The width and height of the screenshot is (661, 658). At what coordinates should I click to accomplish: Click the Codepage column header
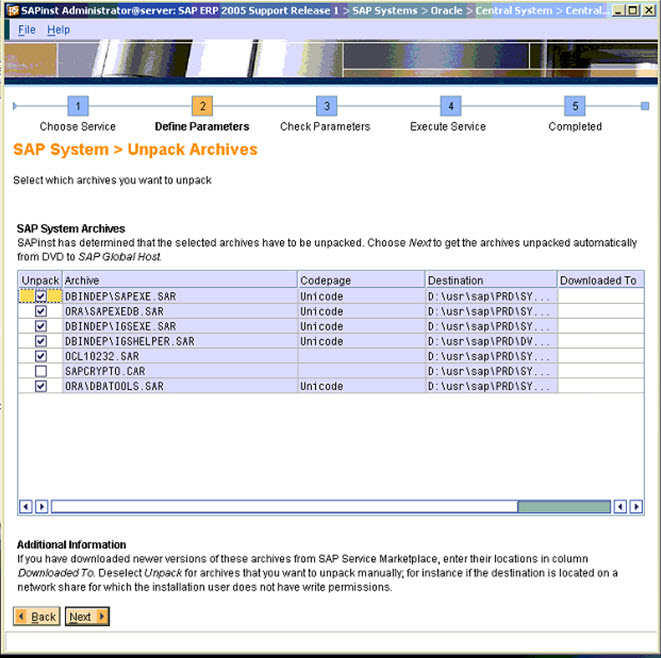coord(361,280)
